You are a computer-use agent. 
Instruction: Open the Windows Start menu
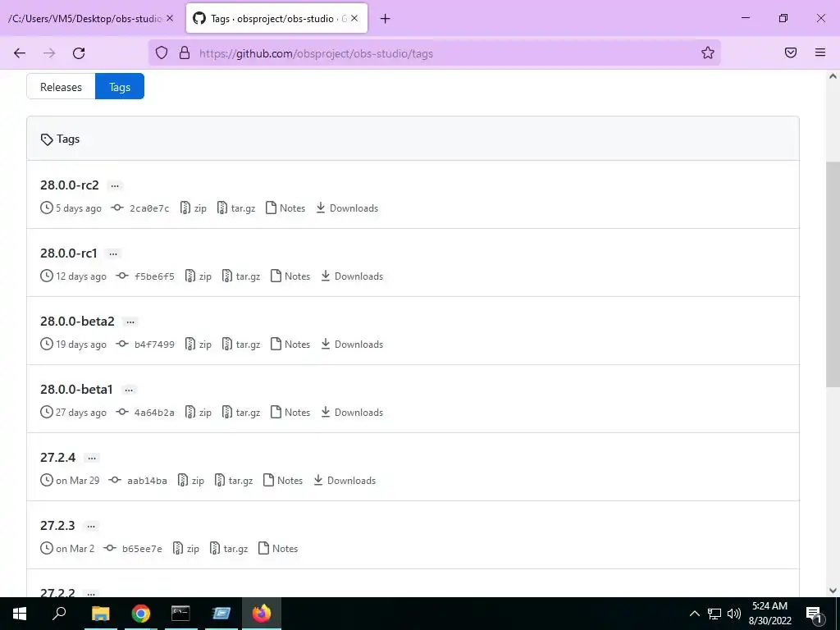coord(20,614)
